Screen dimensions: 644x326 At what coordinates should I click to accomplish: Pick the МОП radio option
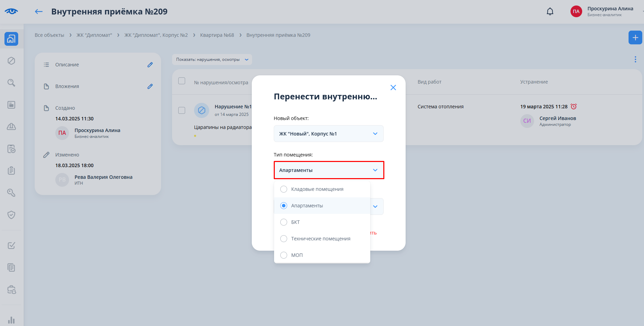284,255
